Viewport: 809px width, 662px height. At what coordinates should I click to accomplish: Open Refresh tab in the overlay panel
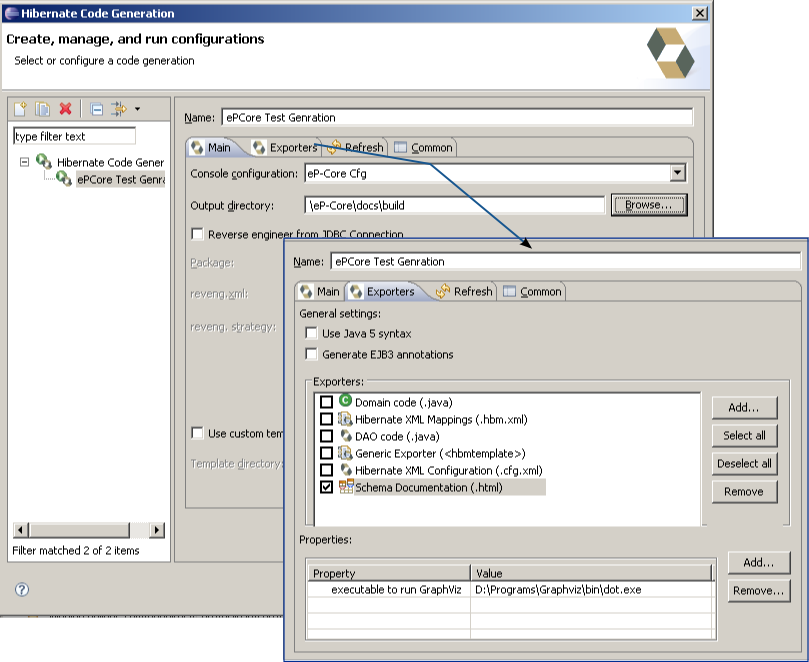pyautogui.click(x=464, y=292)
